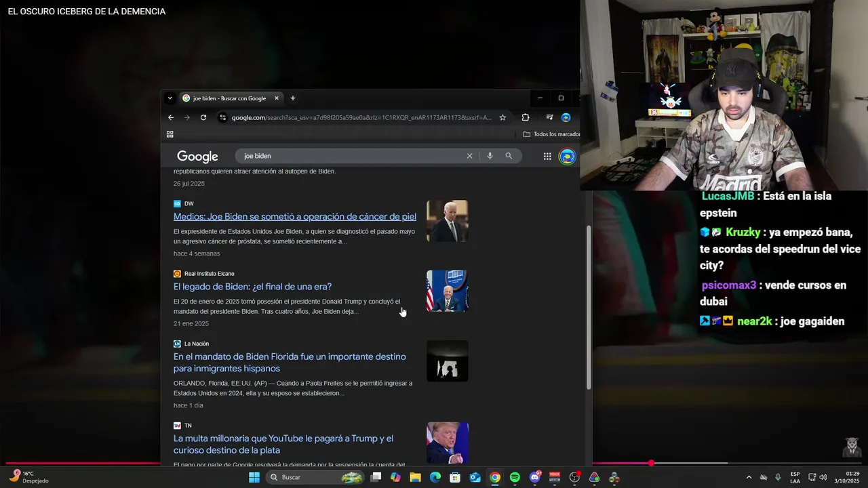Open the Windows Start menu
The width and height of the screenshot is (868, 488).
coord(254,477)
